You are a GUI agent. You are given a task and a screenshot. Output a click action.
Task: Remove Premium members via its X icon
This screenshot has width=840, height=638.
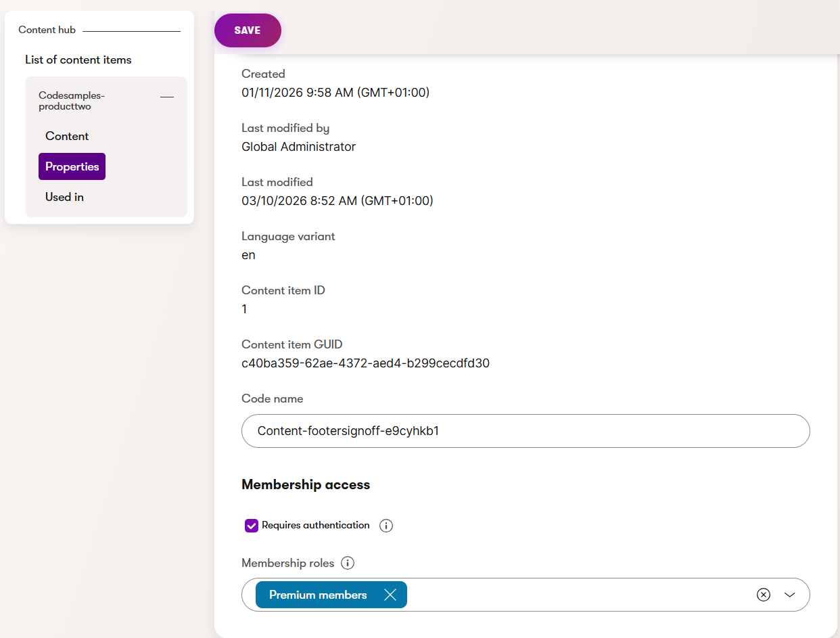click(x=390, y=595)
